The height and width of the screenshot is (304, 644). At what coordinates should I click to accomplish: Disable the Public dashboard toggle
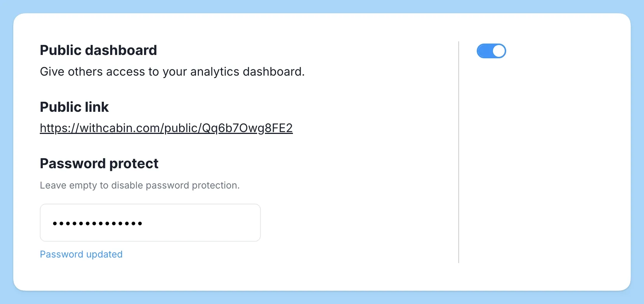coord(491,51)
